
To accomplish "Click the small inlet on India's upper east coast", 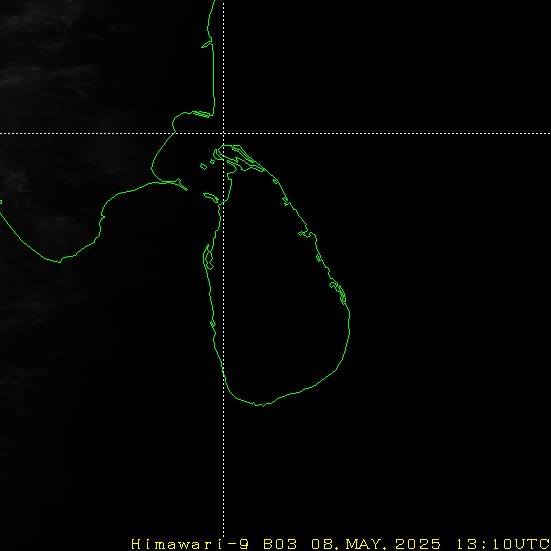I will tap(207, 45).
